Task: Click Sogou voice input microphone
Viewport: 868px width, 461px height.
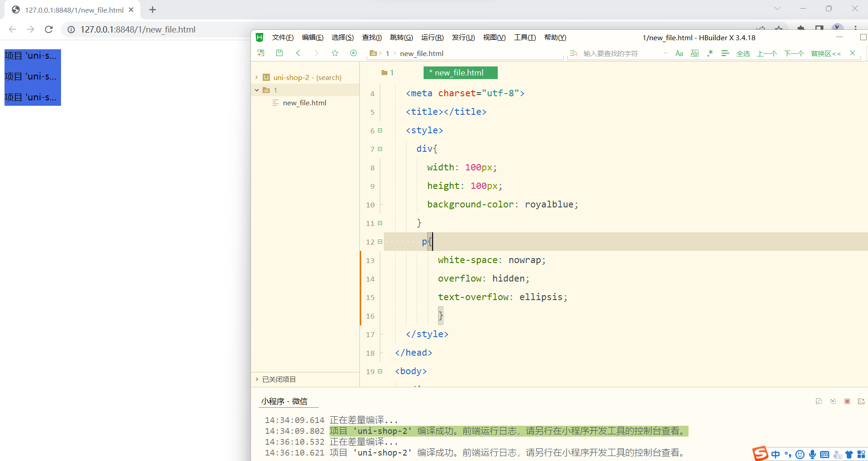Action: pos(812,454)
